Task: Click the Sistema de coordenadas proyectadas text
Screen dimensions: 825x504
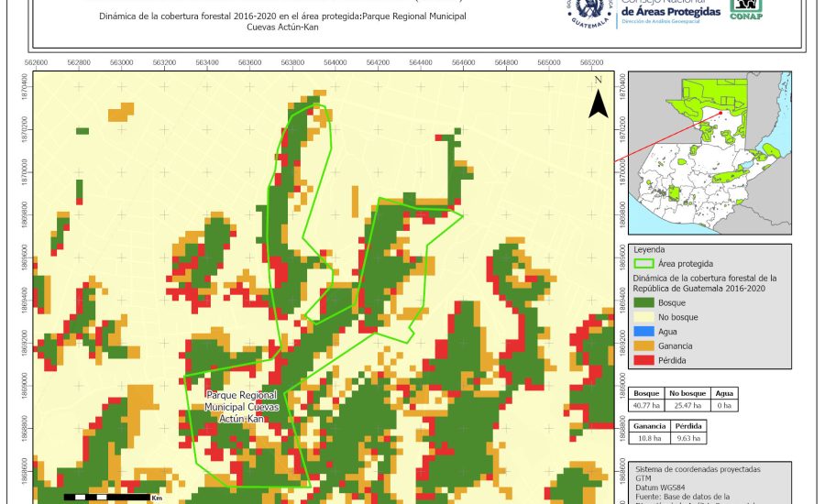Action: click(x=697, y=468)
